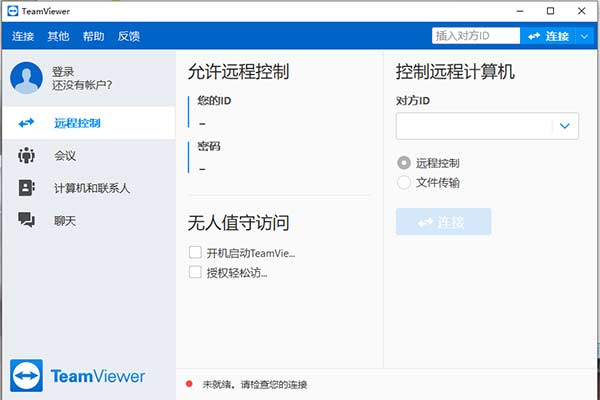Expand the 对方ID dropdown chevron
600x400 pixels.
click(x=565, y=126)
